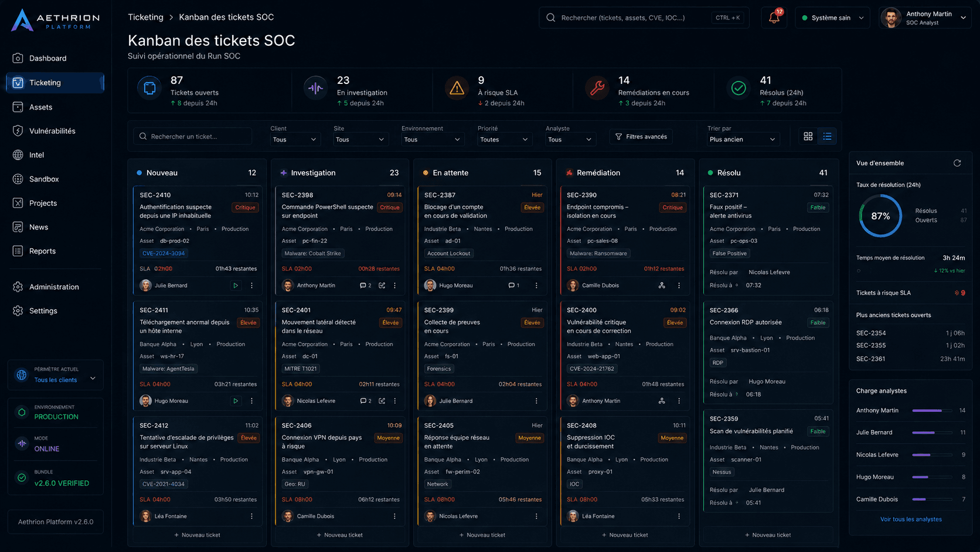Go to Dashboard in sidebar

click(x=55, y=58)
